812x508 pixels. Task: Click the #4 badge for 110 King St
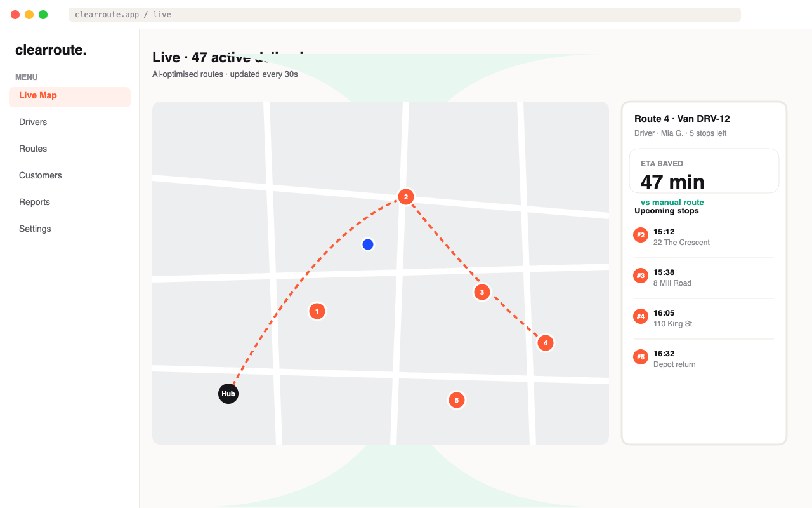click(641, 316)
